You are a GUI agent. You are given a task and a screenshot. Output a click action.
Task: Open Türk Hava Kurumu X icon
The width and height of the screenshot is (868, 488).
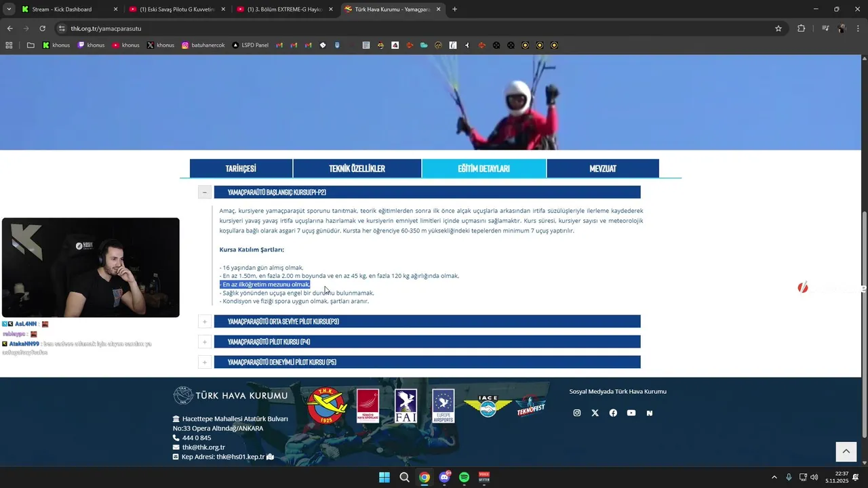pyautogui.click(x=595, y=413)
